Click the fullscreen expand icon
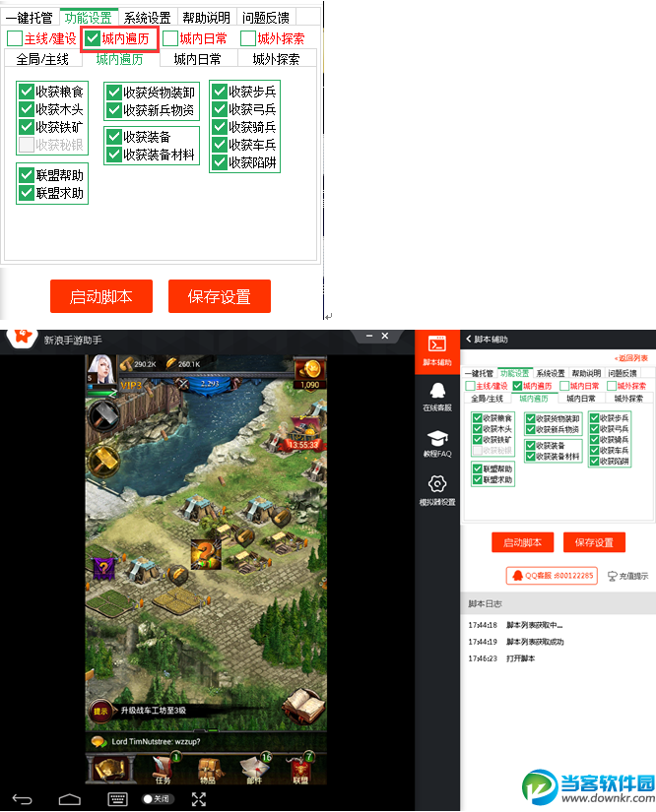 coord(199,799)
